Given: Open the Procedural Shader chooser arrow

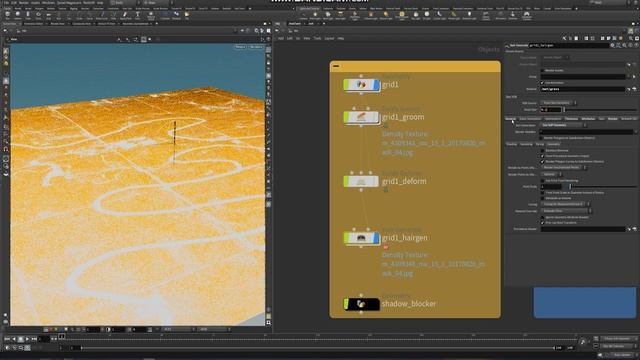Looking at the screenshot, I should tap(629, 229).
